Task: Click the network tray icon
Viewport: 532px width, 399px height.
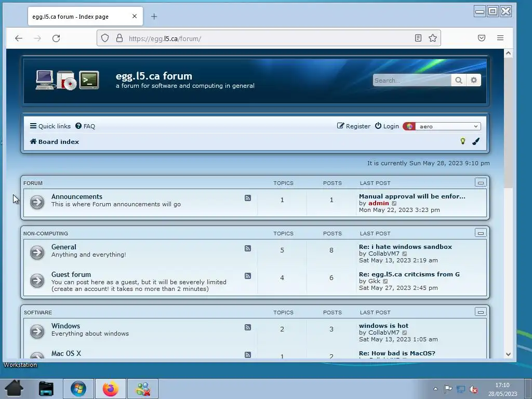Action: point(461,389)
